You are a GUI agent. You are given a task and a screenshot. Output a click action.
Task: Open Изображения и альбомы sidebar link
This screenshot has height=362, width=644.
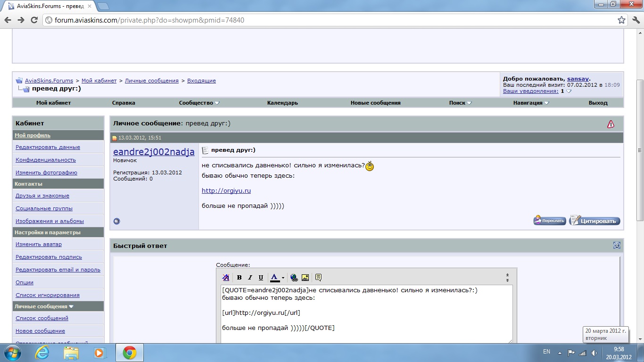pyautogui.click(x=50, y=221)
